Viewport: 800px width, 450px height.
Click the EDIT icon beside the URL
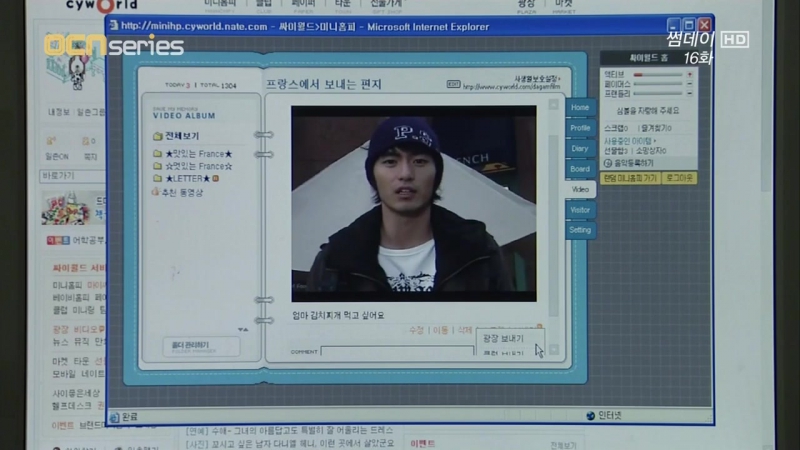[453, 84]
